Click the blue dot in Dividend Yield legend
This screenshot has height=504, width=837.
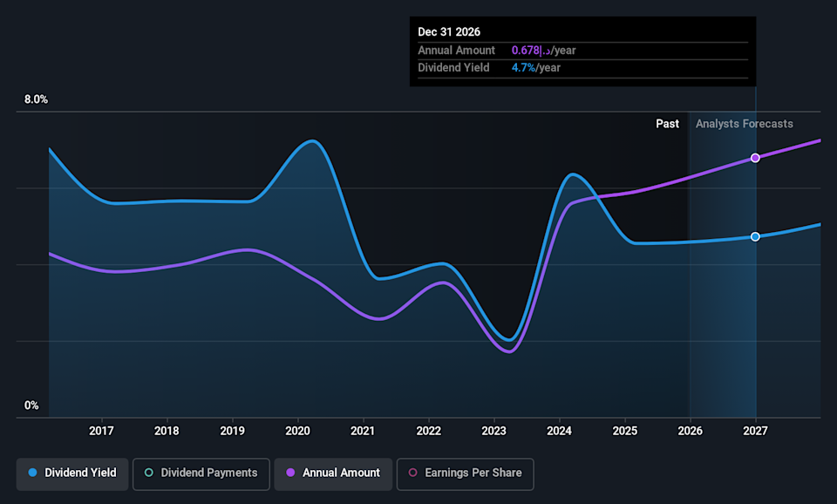point(33,473)
